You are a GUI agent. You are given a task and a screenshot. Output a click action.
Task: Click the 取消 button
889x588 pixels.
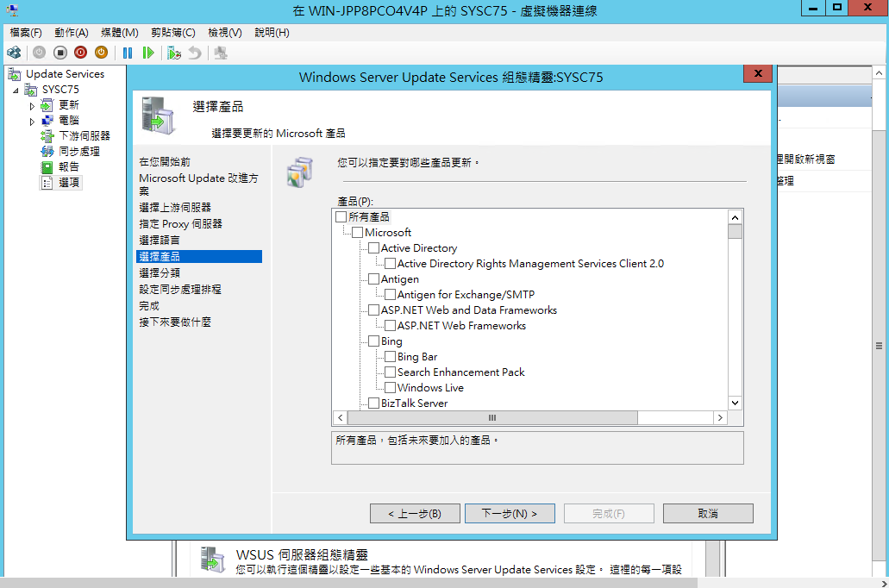click(708, 513)
